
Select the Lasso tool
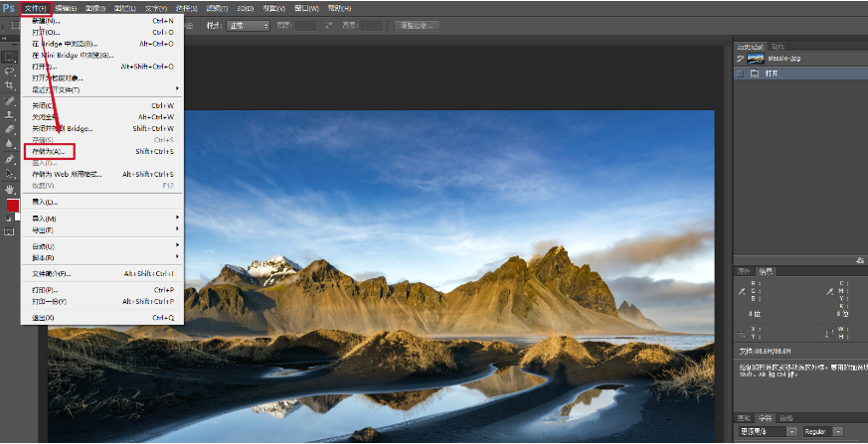[x=9, y=72]
